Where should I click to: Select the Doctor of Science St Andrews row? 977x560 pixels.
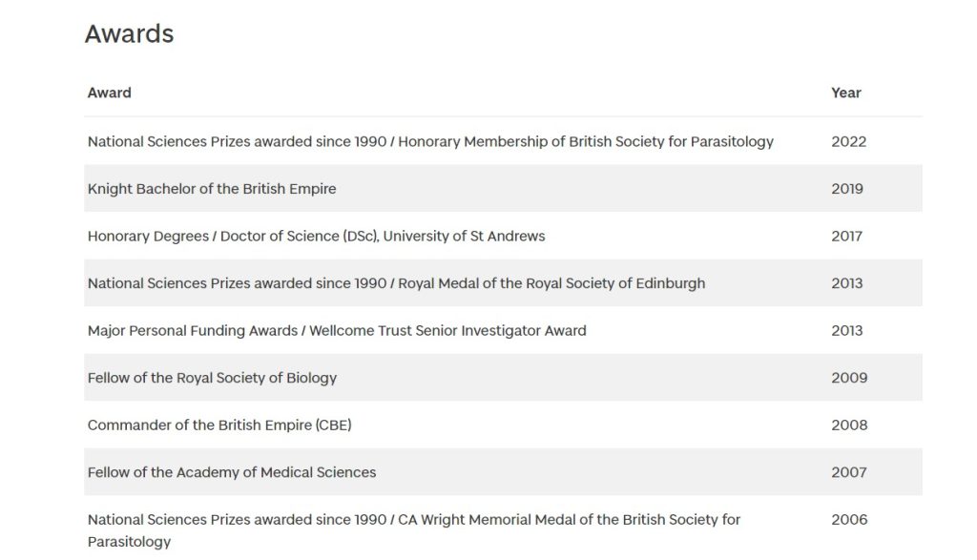(316, 236)
